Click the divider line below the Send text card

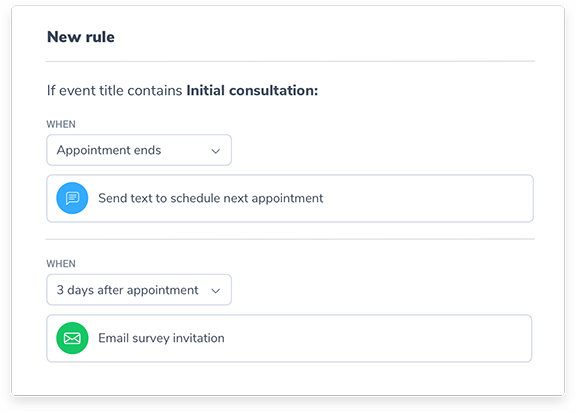point(290,239)
